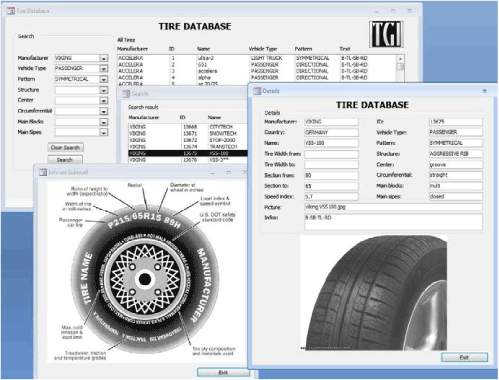Click the Details window title icon
The image size is (499, 380).
click(257, 91)
